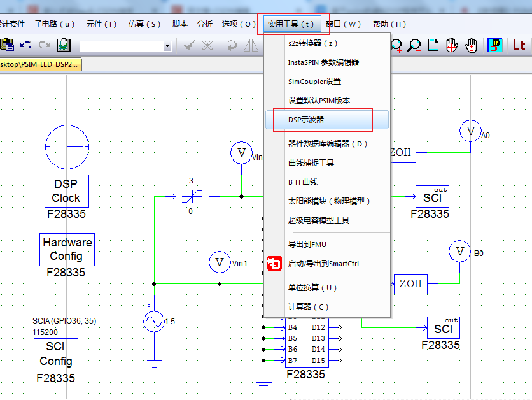Click the Redo arrow icon
This screenshot has height=400, width=532.
[x=43, y=45]
